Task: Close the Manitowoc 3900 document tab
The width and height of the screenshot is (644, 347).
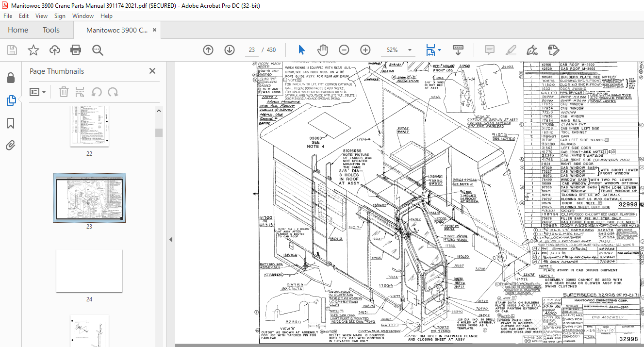Action: coord(155,30)
